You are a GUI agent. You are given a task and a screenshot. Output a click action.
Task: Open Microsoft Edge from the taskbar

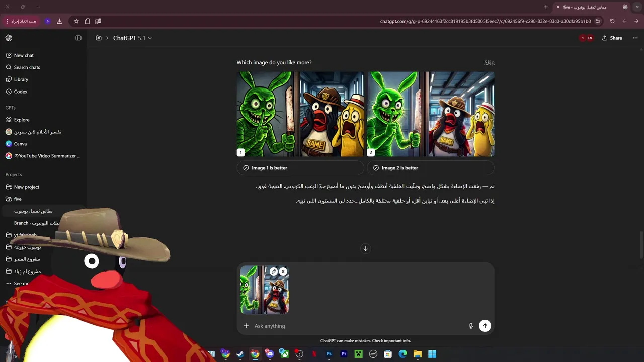click(x=403, y=354)
